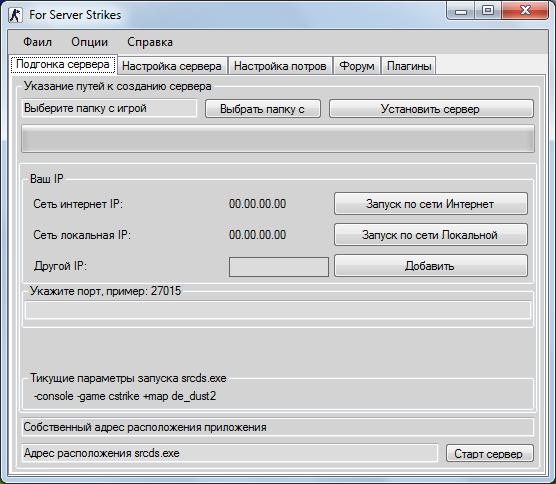The image size is (556, 484).
Task: Open the Форум tab
Action: pyautogui.click(x=357, y=66)
